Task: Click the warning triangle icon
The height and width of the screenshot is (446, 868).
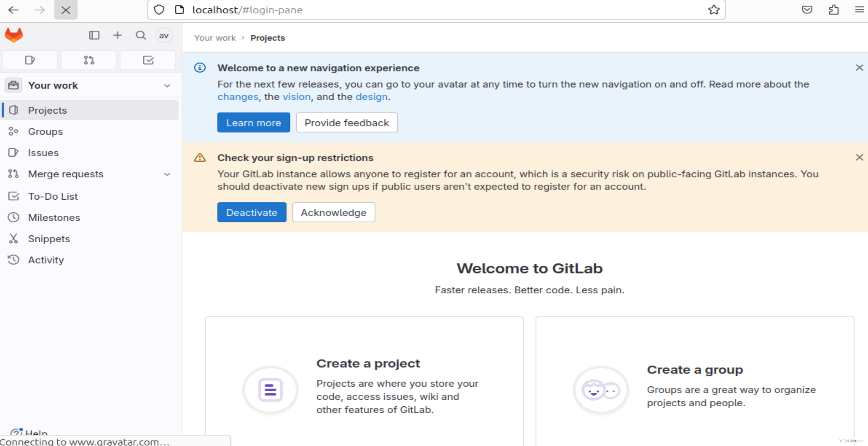Action: pos(200,157)
